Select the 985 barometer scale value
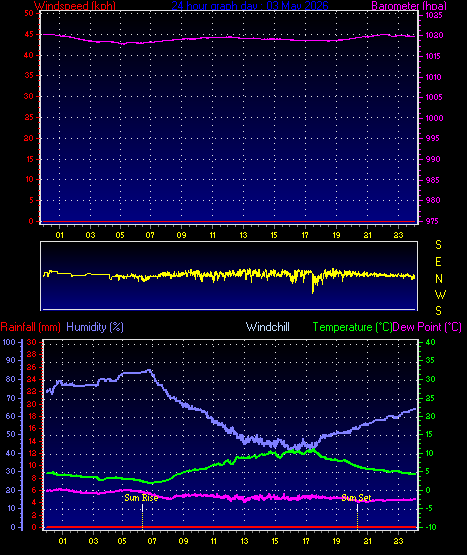 pos(433,180)
